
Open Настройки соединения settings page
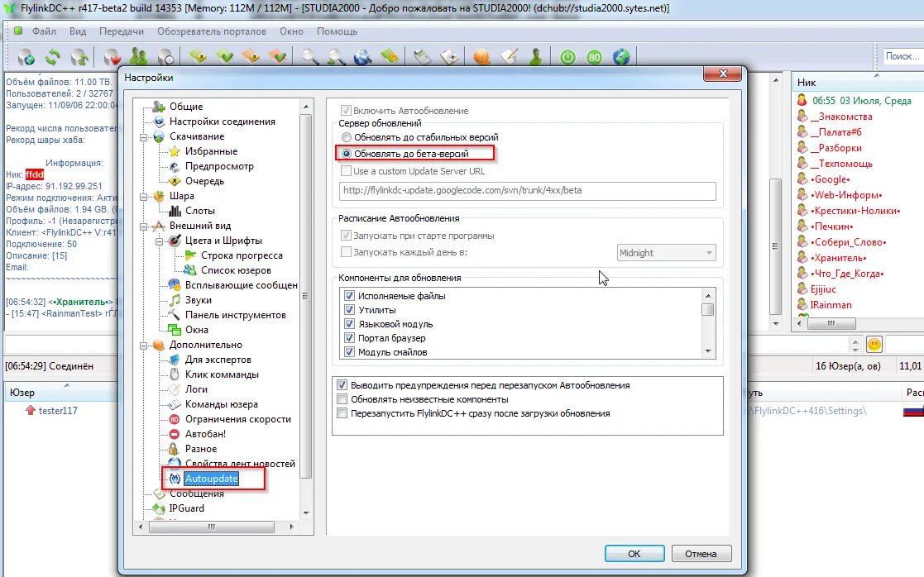[x=223, y=122]
